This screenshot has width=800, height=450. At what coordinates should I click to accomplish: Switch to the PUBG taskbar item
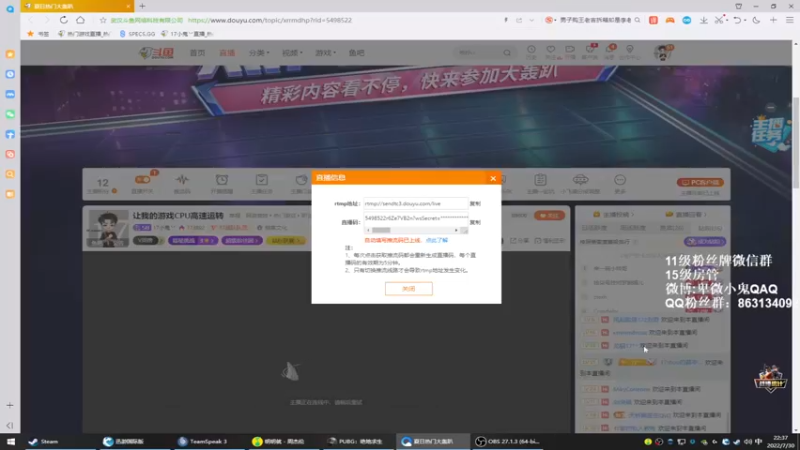point(357,441)
